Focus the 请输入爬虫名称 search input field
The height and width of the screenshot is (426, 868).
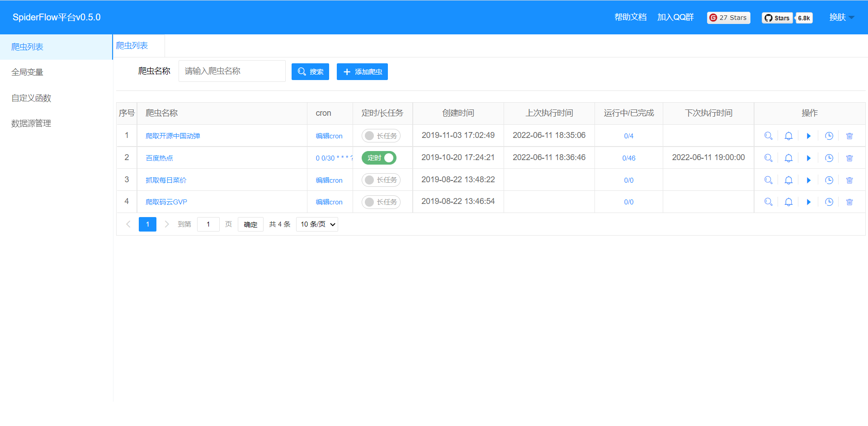tap(232, 71)
